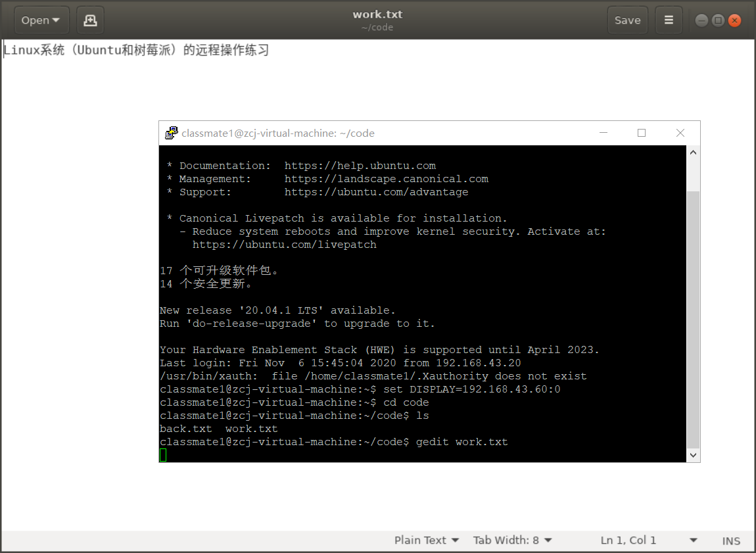Image resolution: width=756 pixels, height=553 pixels.
Task: Click the work.txt window title
Action: [x=377, y=14]
